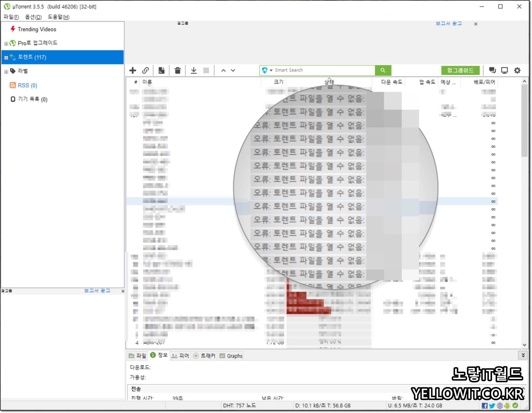Screen dimensions: 532x413
Task: Sort by 크기 column header
Action: [273, 82]
